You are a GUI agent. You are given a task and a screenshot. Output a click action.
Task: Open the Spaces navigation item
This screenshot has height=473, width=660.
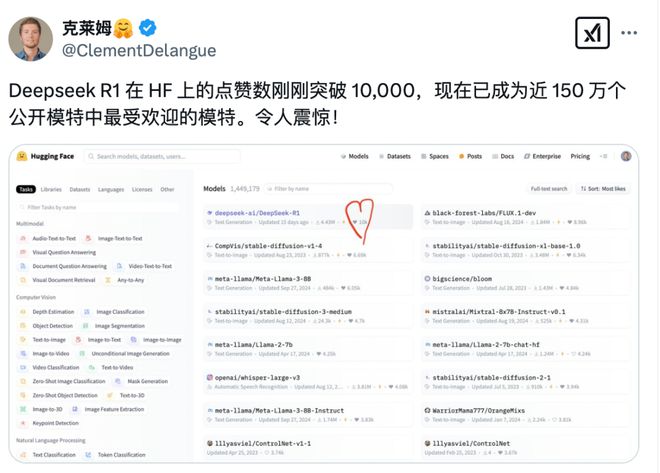click(435, 156)
